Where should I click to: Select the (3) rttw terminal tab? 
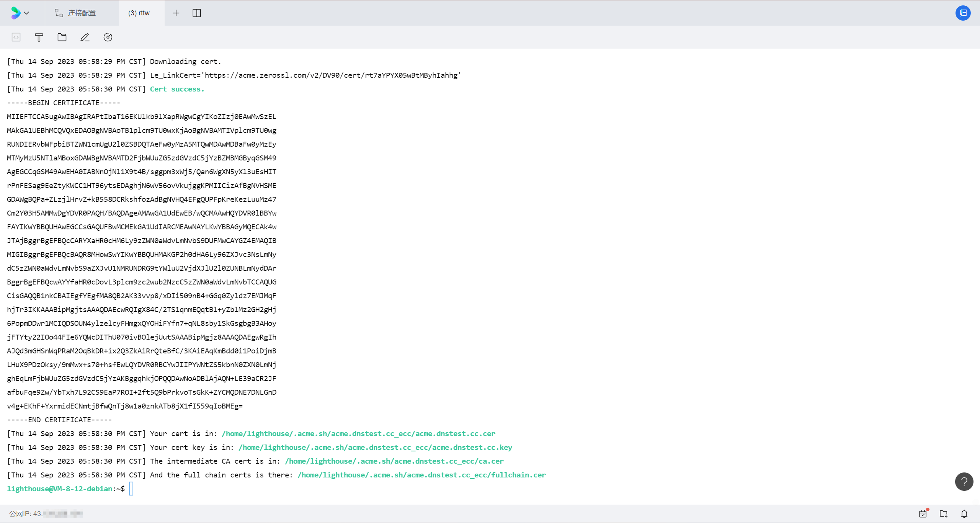139,13
